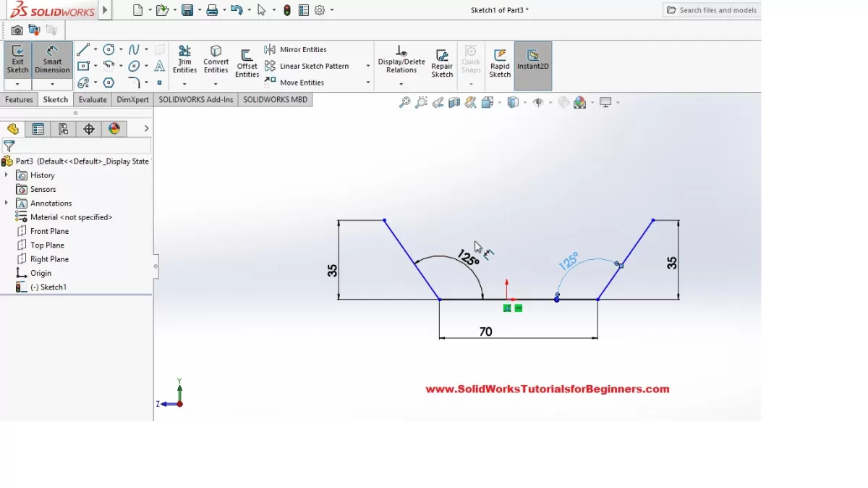868x488 pixels.
Task: Click Move Entities
Action: click(294, 83)
